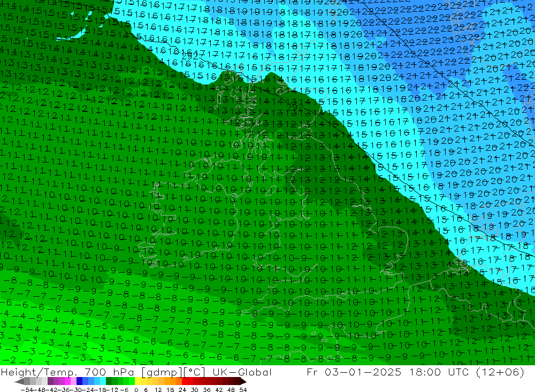
Task: Click the (12+06) forecast run label
Action: 500,372
